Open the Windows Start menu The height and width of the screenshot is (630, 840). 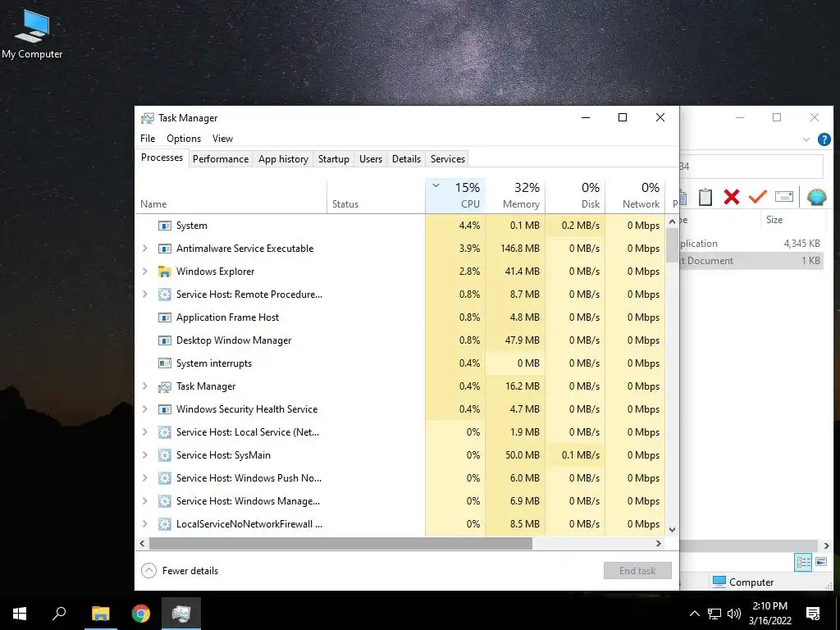[20, 614]
